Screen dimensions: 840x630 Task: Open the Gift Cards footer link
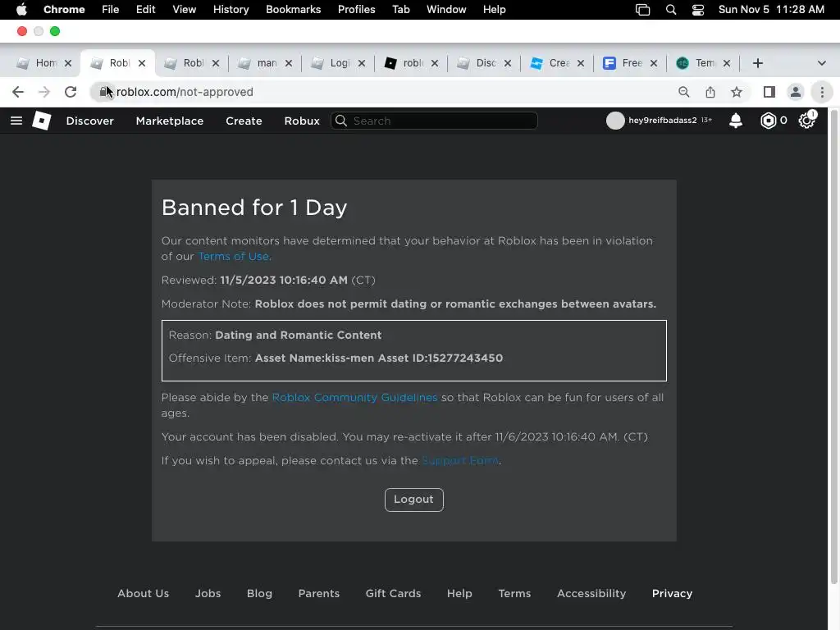(393, 594)
